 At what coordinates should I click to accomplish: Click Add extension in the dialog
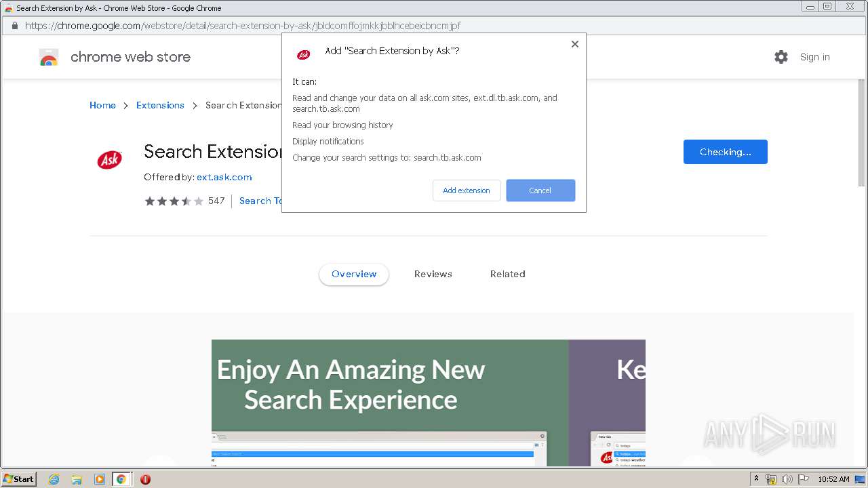click(x=467, y=190)
